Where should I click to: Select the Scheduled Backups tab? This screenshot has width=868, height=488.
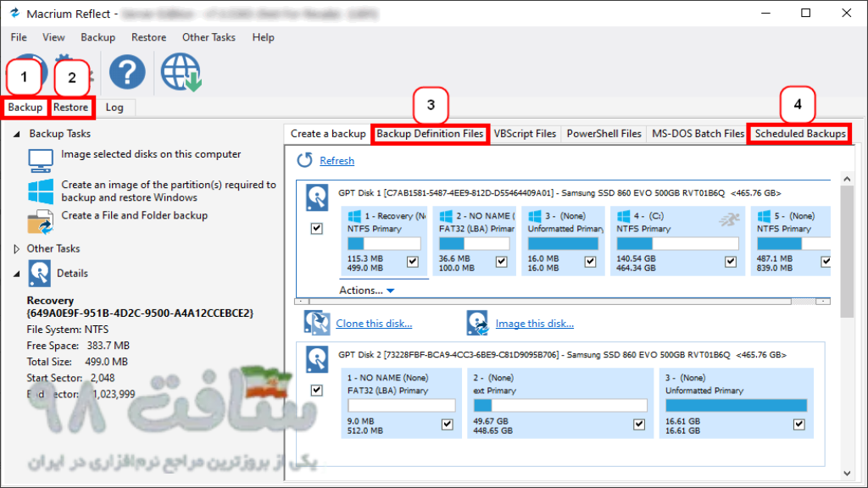click(x=800, y=134)
